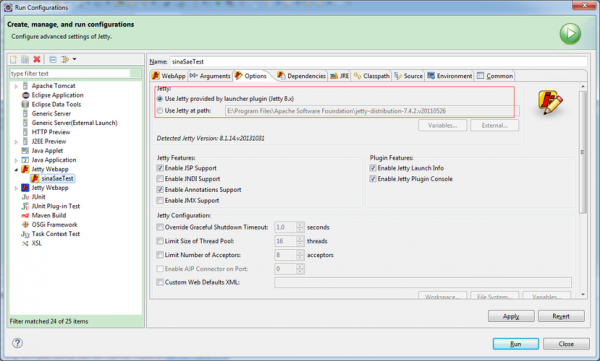Click the Collapse All toolbar icon
Screen dimensions: 600x361
click(x=53, y=59)
